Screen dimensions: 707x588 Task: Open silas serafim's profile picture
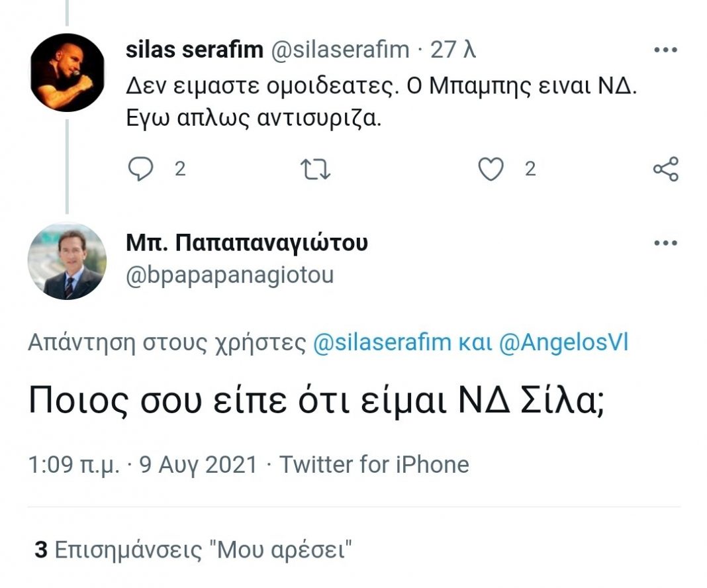point(67,72)
